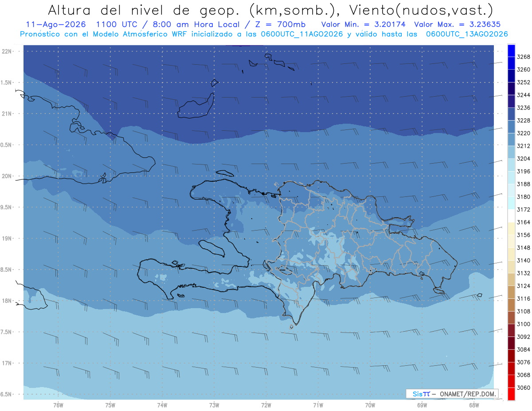The width and height of the screenshot is (532, 411).
Task: Click 'Valor Max. = 3.23635' readout
Action: (x=458, y=24)
